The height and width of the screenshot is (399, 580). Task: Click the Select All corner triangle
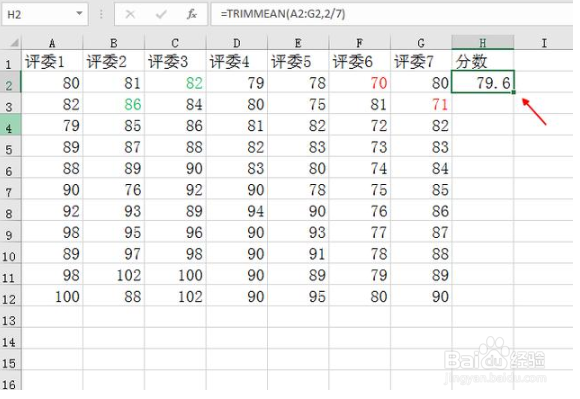(14, 43)
